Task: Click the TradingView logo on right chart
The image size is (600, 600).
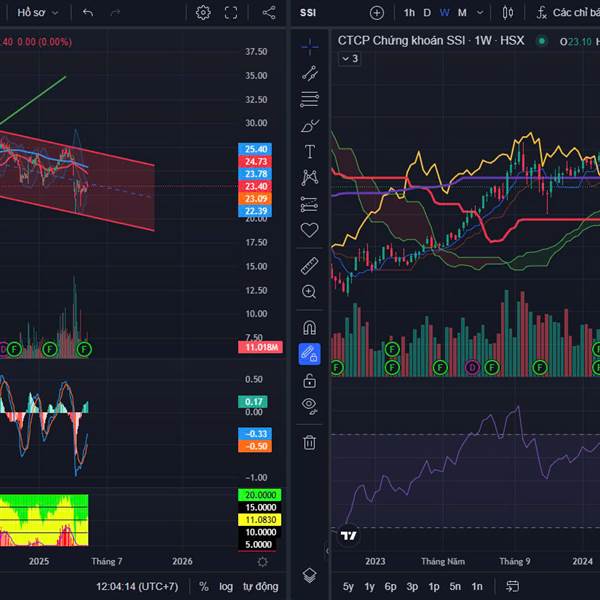Action: coord(348,536)
